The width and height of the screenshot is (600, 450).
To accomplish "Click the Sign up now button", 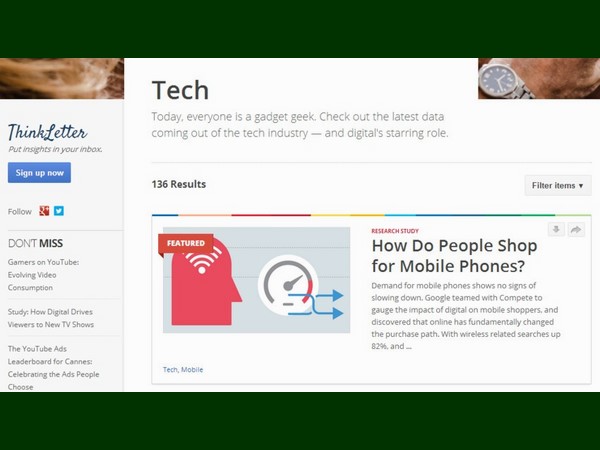I will 39,173.
